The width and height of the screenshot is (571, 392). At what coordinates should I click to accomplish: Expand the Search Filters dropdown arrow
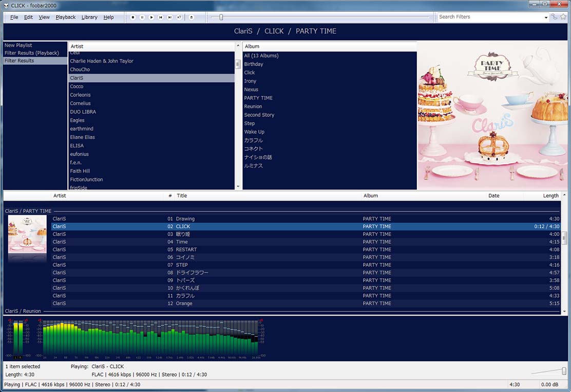pyautogui.click(x=546, y=17)
